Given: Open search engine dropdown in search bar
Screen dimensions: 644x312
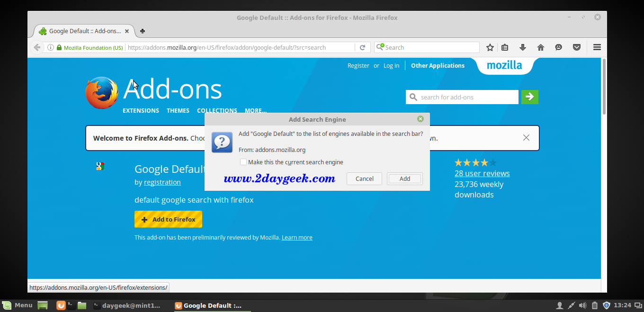Looking at the screenshot, I should (x=380, y=47).
